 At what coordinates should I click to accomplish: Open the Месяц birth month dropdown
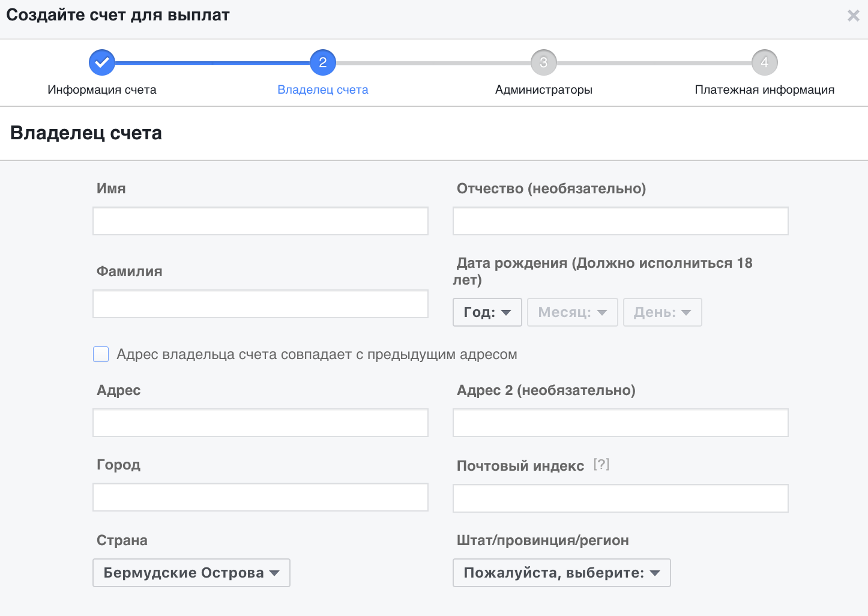click(573, 312)
